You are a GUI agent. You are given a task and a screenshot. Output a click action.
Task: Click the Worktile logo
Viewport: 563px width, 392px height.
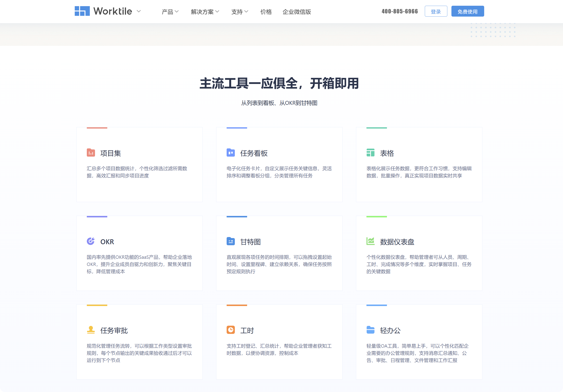click(x=103, y=11)
